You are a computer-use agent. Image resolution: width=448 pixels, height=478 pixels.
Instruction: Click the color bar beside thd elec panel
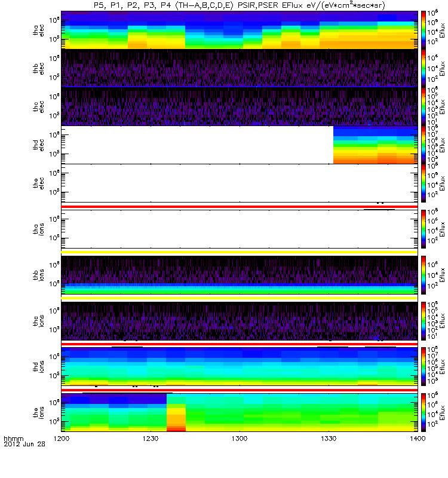(424, 145)
